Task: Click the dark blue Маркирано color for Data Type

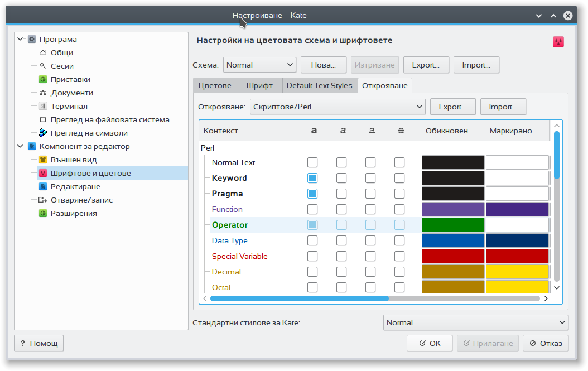Action: [x=518, y=240]
